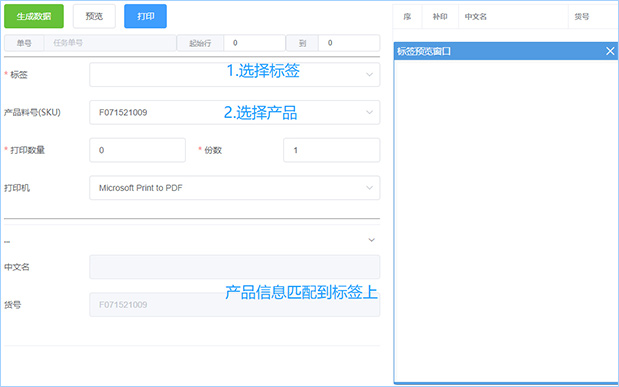
Task: Click the 标签预览窗口 title bar
Action: point(505,51)
